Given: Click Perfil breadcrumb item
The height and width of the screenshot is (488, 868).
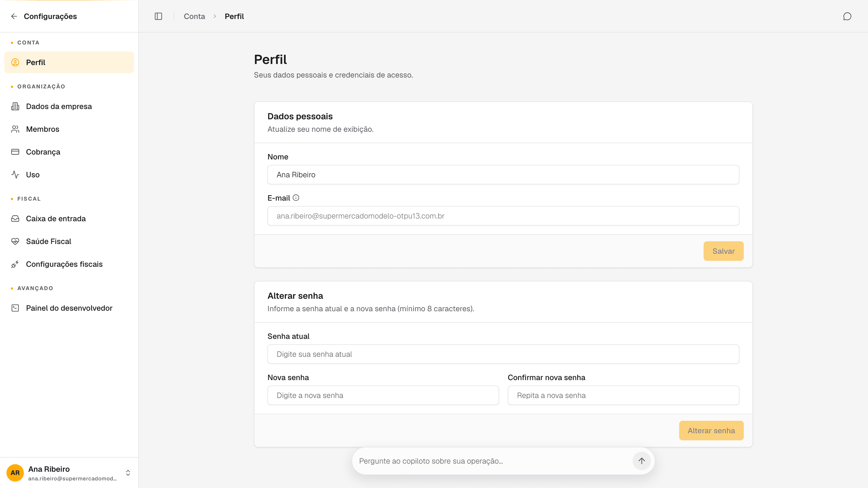Looking at the screenshot, I should click(x=234, y=16).
